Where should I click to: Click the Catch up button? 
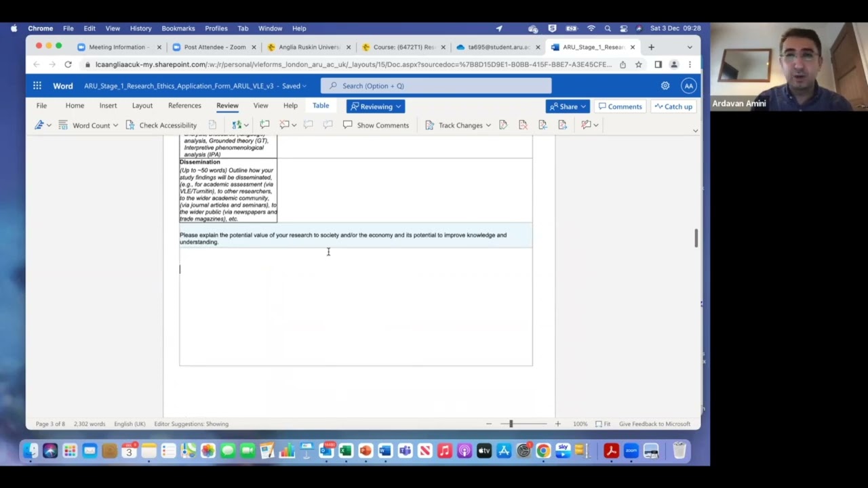point(673,106)
